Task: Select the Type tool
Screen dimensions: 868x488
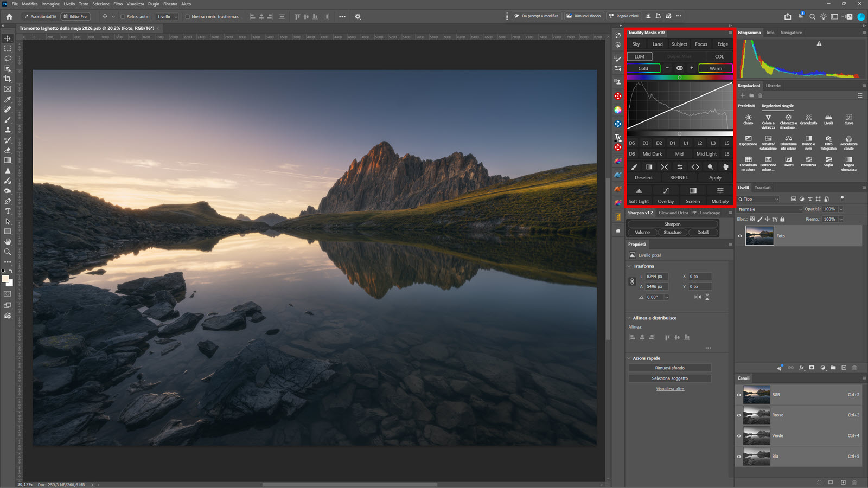Action: coord(8,211)
